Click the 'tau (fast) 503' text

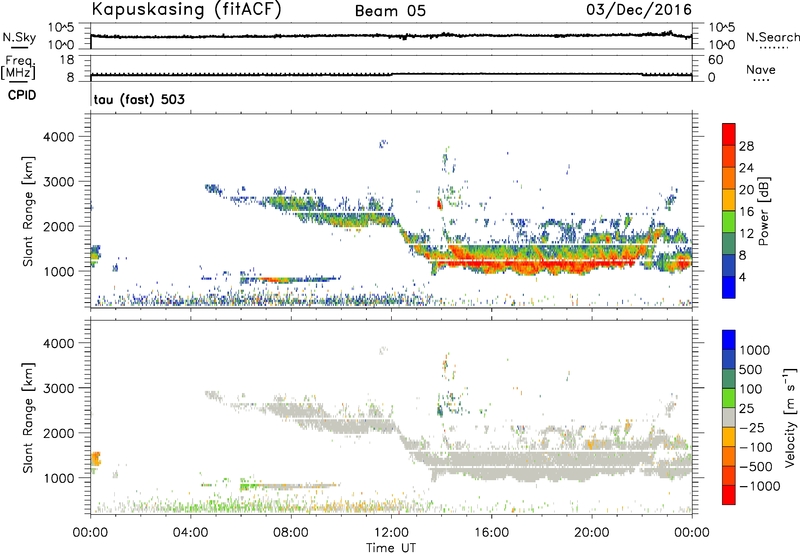139,99
